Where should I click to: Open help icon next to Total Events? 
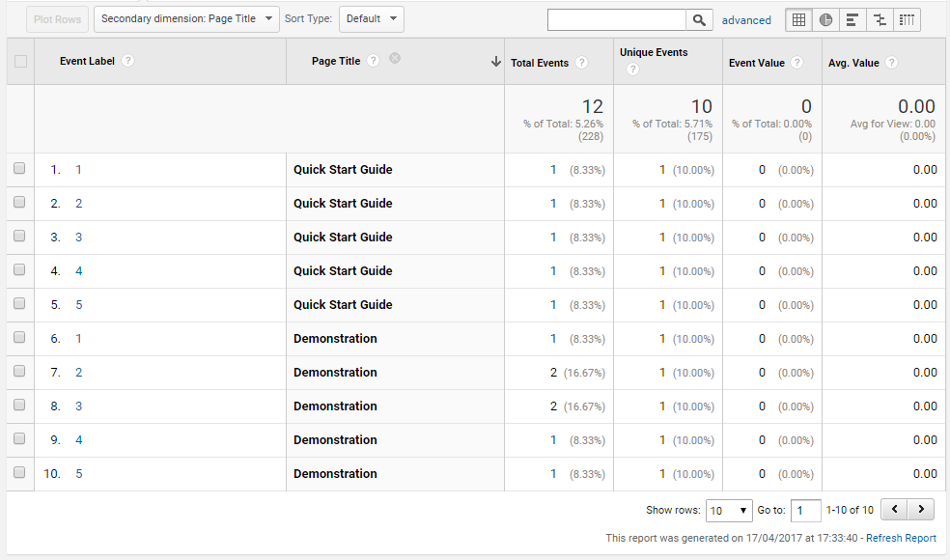(581, 63)
